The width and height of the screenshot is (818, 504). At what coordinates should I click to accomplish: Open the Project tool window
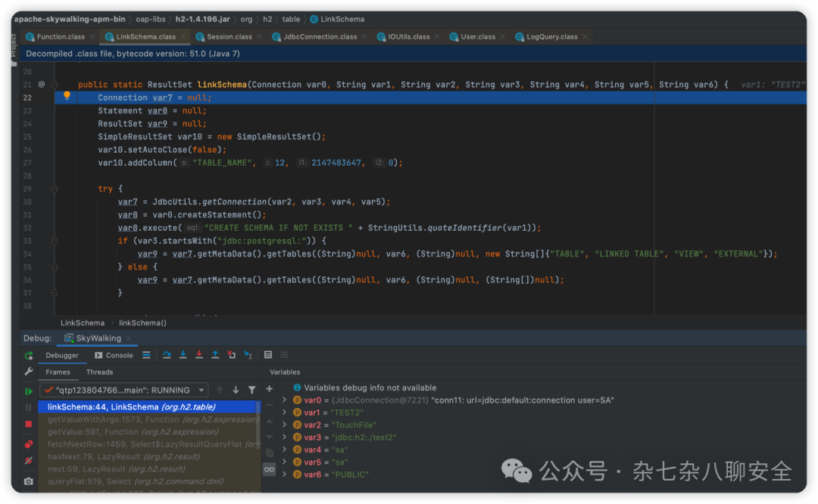coord(14,50)
